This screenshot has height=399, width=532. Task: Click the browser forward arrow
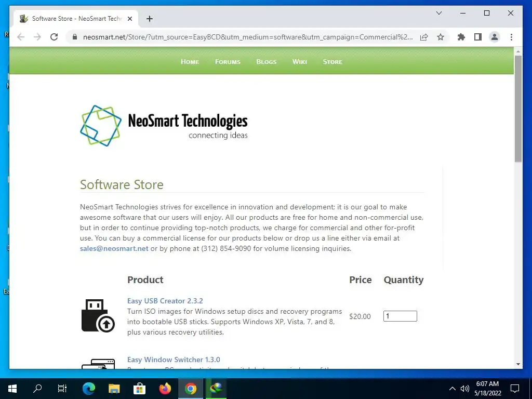click(x=37, y=37)
